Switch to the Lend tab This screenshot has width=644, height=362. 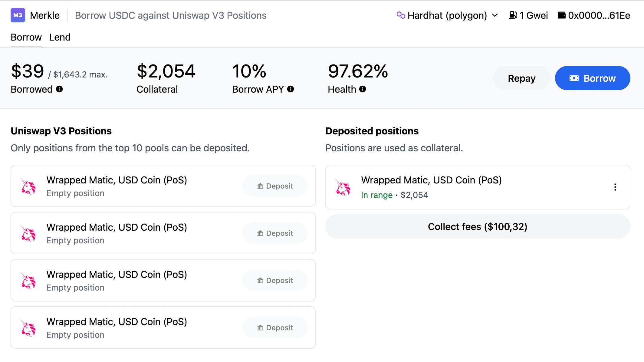click(60, 37)
